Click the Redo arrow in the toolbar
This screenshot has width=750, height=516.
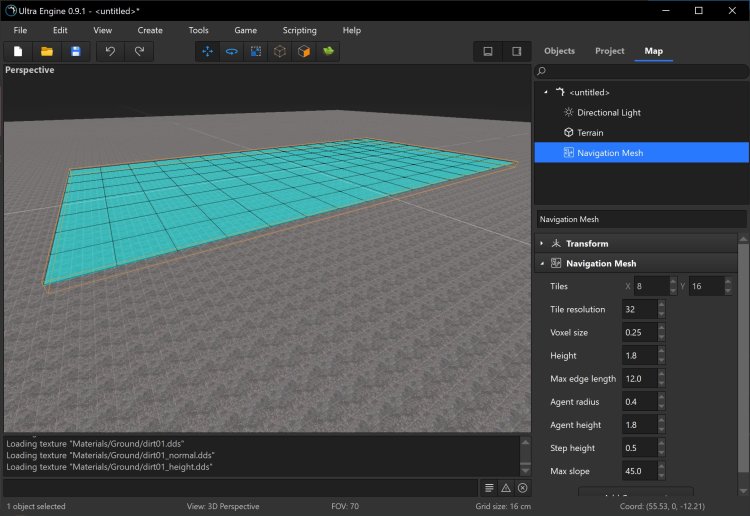click(139, 51)
